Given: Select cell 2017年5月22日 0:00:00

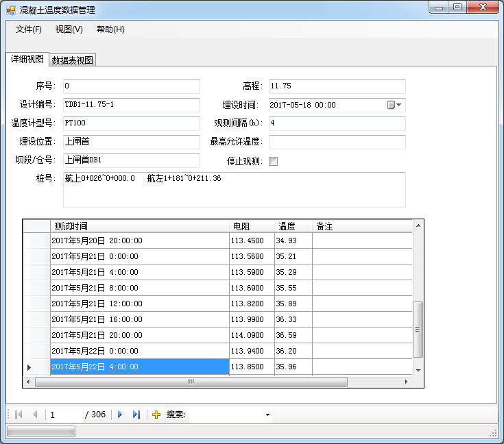Looking at the screenshot, I should 140,351.
